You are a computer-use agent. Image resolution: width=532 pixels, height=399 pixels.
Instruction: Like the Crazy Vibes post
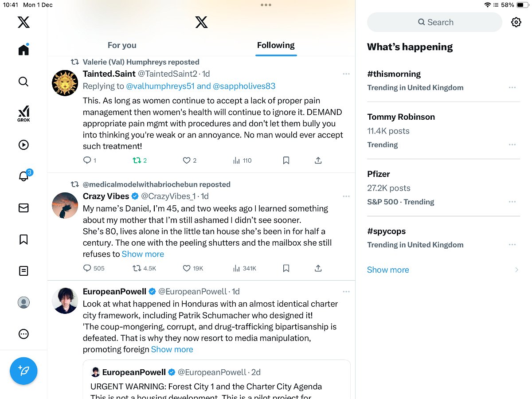(187, 268)
